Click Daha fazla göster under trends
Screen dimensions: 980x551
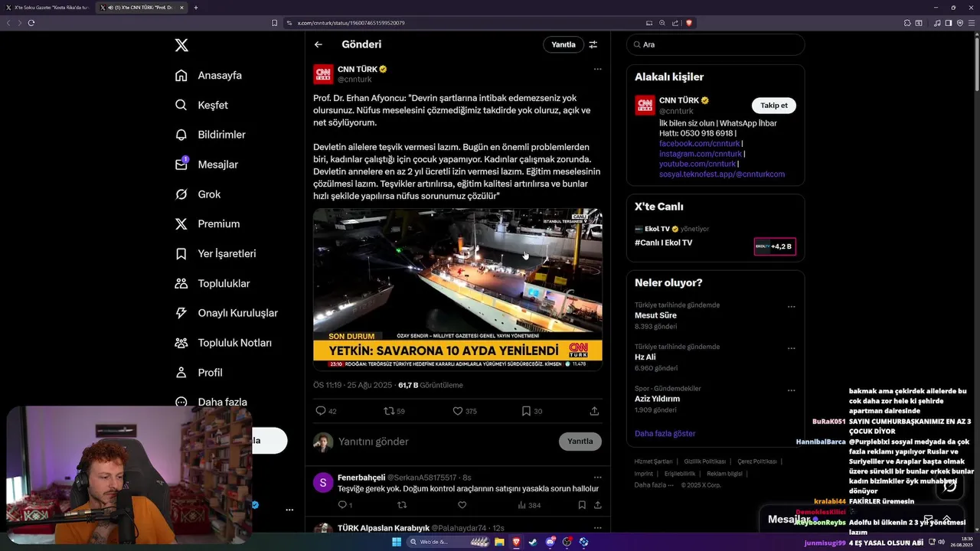point(665,433)
